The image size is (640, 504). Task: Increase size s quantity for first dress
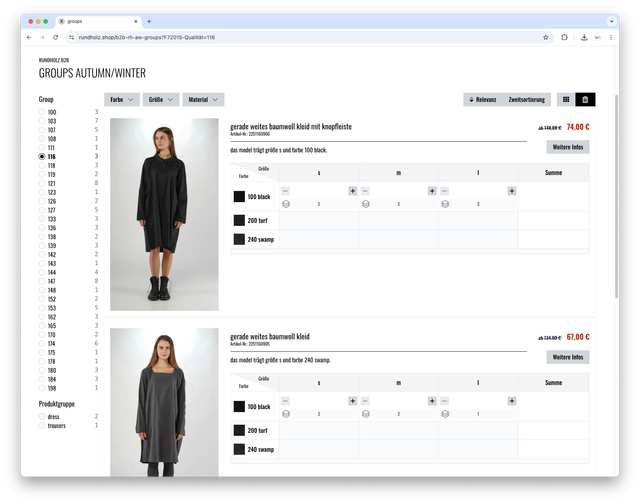[x=352, y=190]
